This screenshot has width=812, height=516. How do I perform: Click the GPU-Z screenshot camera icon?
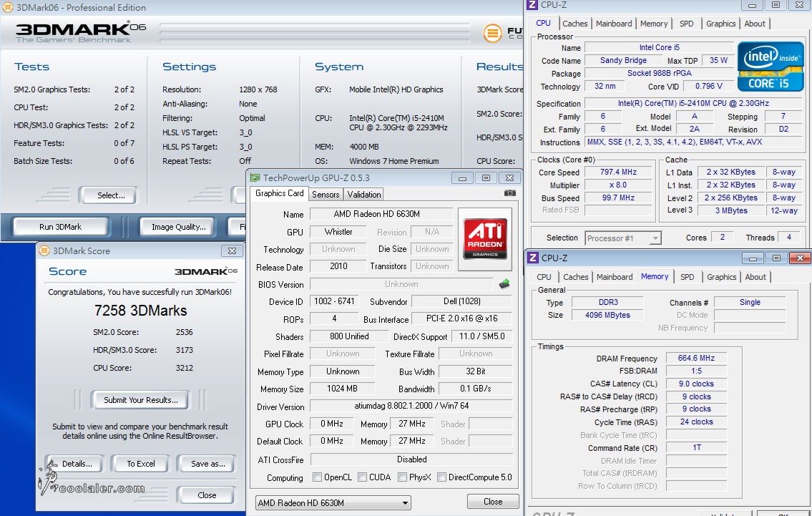click(509, 193)
